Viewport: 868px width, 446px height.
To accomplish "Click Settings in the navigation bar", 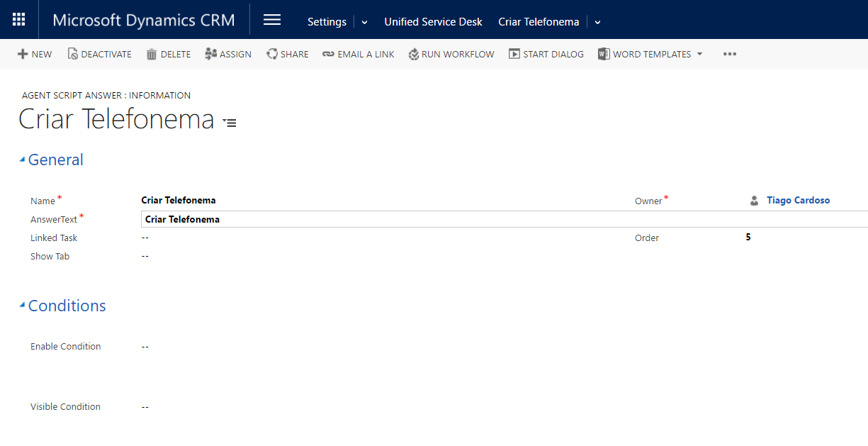I will point(327,22).
